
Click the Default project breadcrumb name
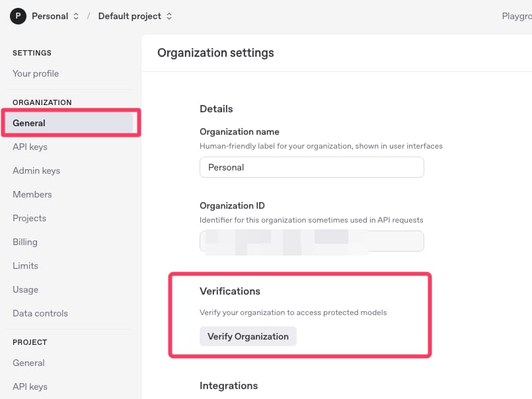click(x=130, y=16)
